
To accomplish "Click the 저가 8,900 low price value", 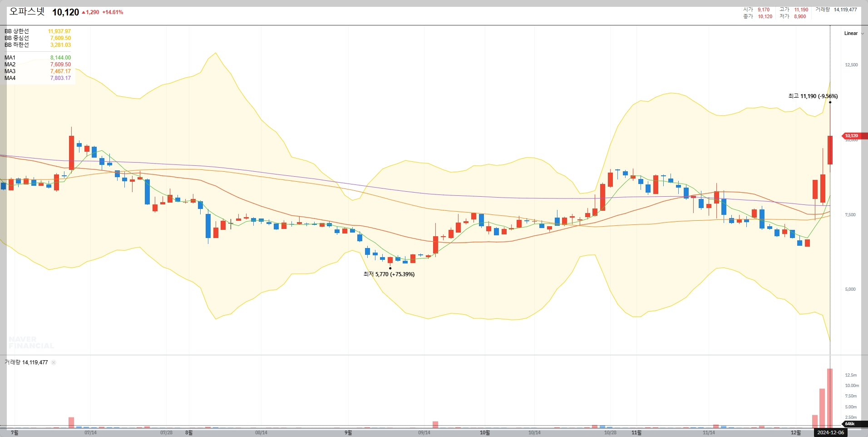I will point(800,16).
